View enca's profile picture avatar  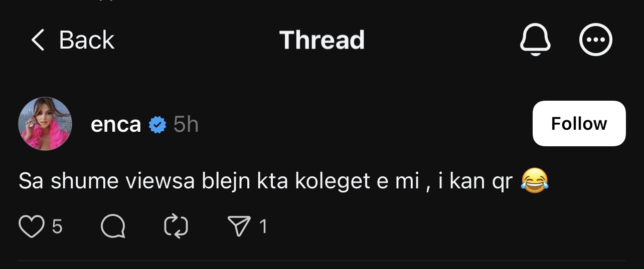(45, 124)
